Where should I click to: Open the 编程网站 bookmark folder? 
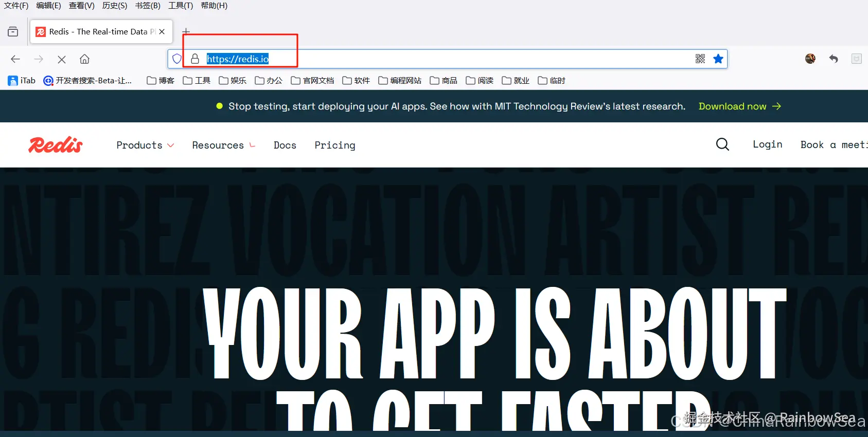pyautogui.click(x=400, y=81)
